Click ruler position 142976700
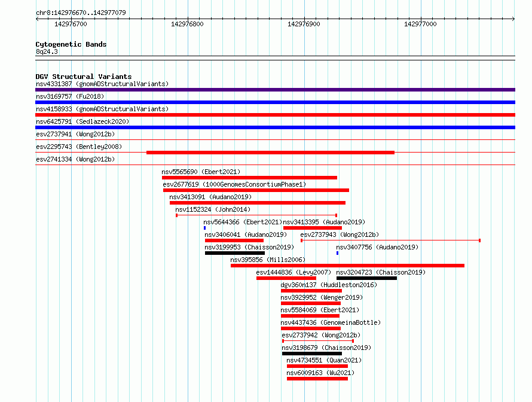532x402 pixels. pos(71,24)
